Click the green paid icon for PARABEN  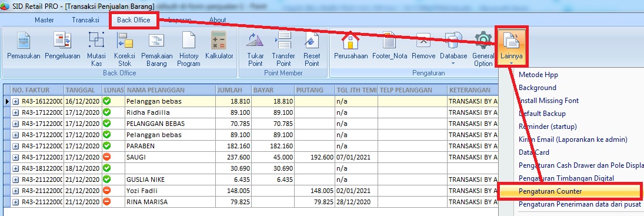[107, 145]
